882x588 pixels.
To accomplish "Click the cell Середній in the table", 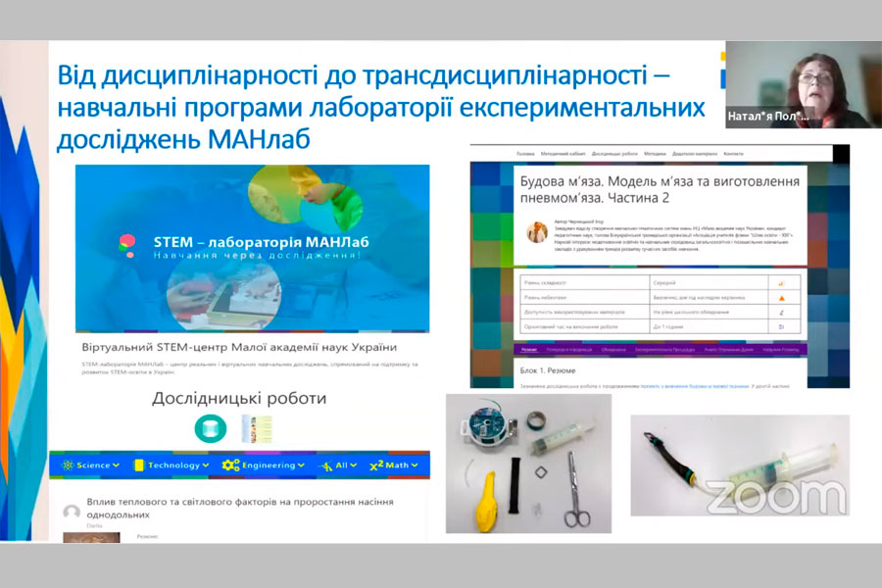I will [x=709, y=283].
